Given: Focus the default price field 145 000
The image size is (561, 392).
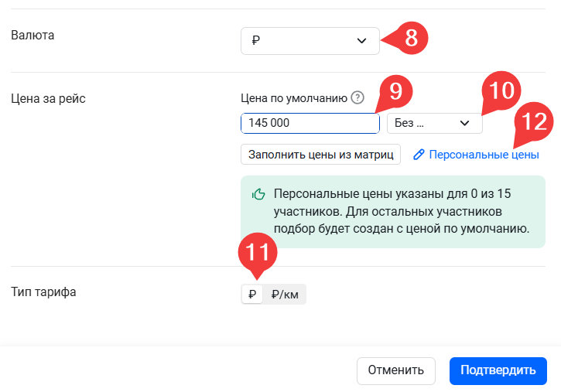Looking at the screenshot, I should (310, 123).
